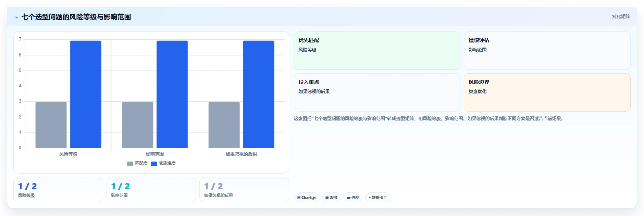Open the Chart.js chip
Image resolution: width=644 pixels, height=216 pixels.
[307, 198]
